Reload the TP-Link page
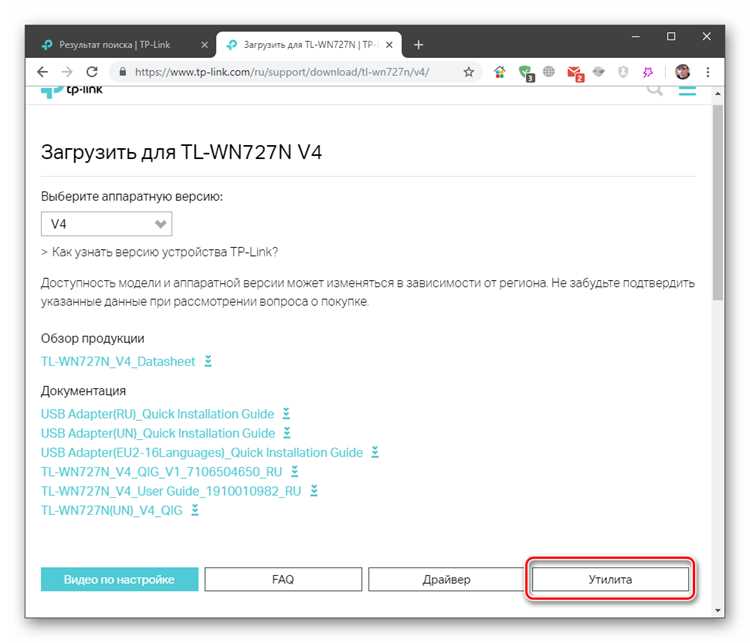 point(92,72)
